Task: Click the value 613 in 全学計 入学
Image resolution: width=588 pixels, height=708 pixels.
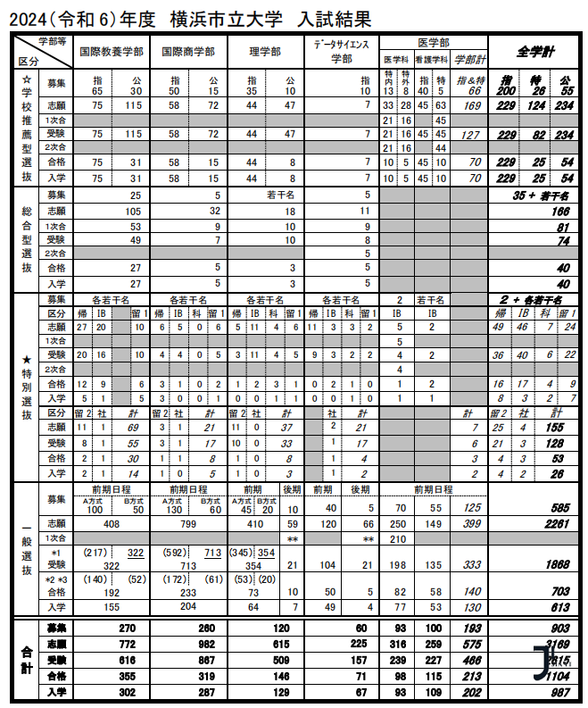Action: coord(560,607)
